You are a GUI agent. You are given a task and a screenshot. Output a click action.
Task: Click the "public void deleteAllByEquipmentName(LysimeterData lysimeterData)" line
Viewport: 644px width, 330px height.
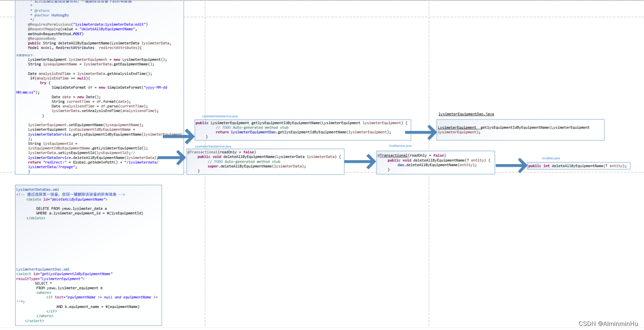(x=269, y=157)
